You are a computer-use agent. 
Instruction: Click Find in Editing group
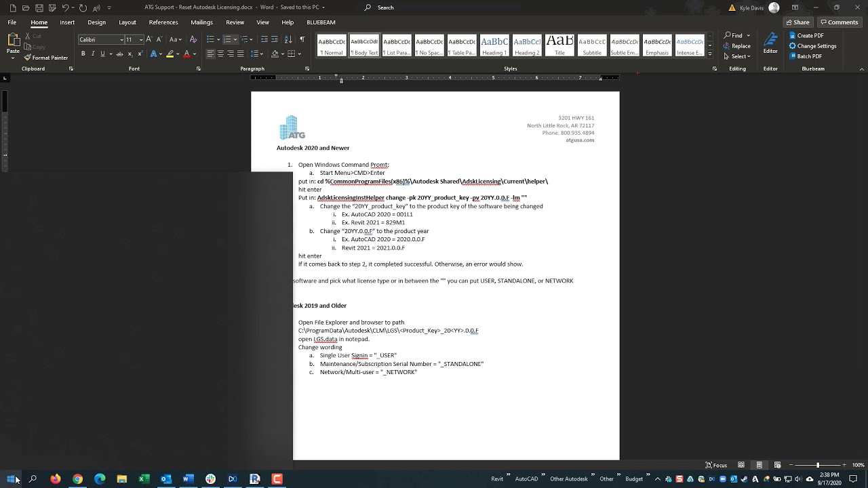[736, 35]
